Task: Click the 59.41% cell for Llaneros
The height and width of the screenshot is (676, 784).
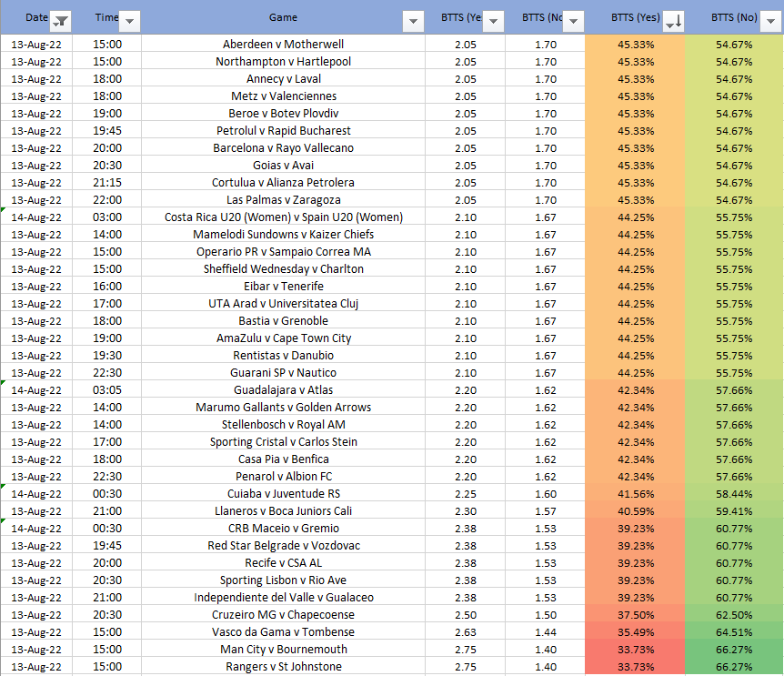Action: click(x=734, y=511)
